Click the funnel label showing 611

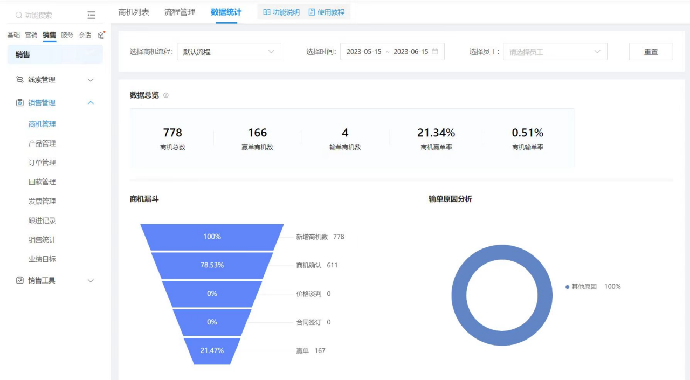317,265
